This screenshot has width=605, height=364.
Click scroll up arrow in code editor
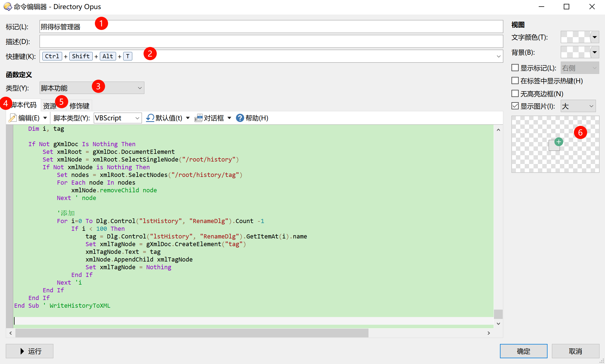(x=498, y=130)
